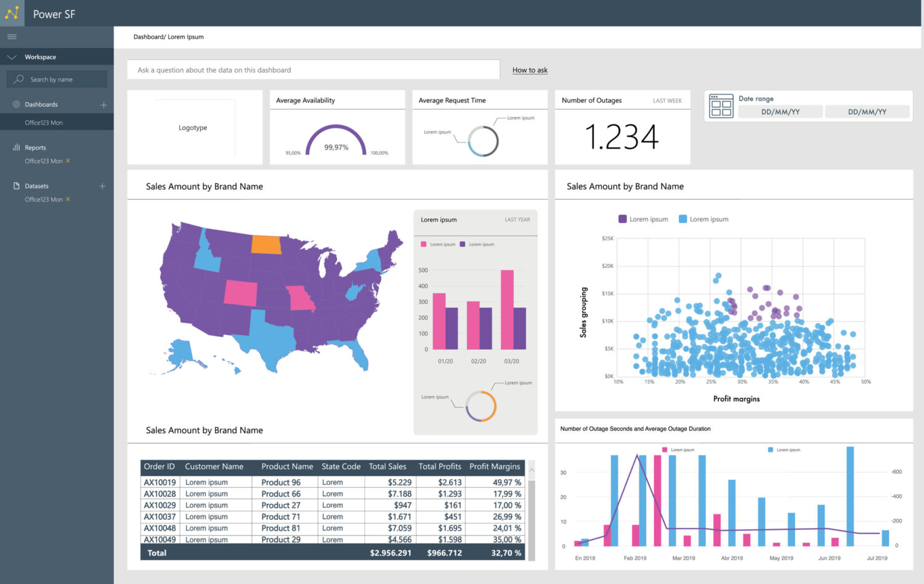Click the Dashboards target icon

tap(15, 104)
